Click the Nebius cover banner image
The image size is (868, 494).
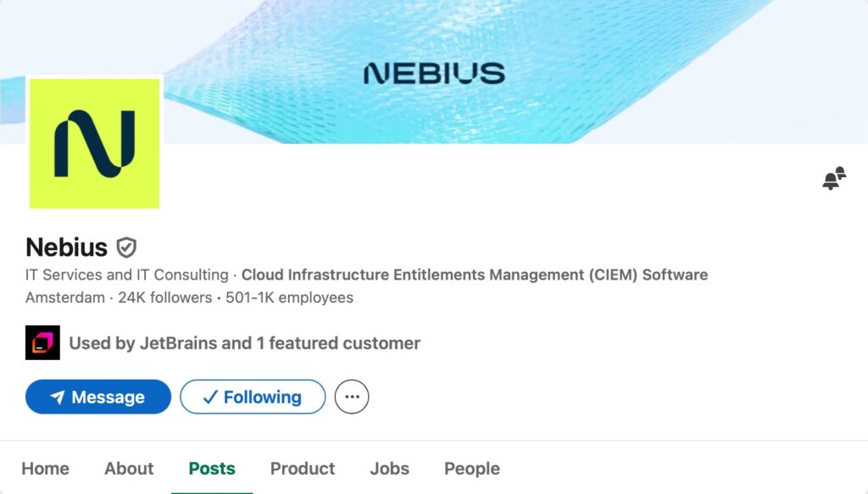click(x=509, y=72)
